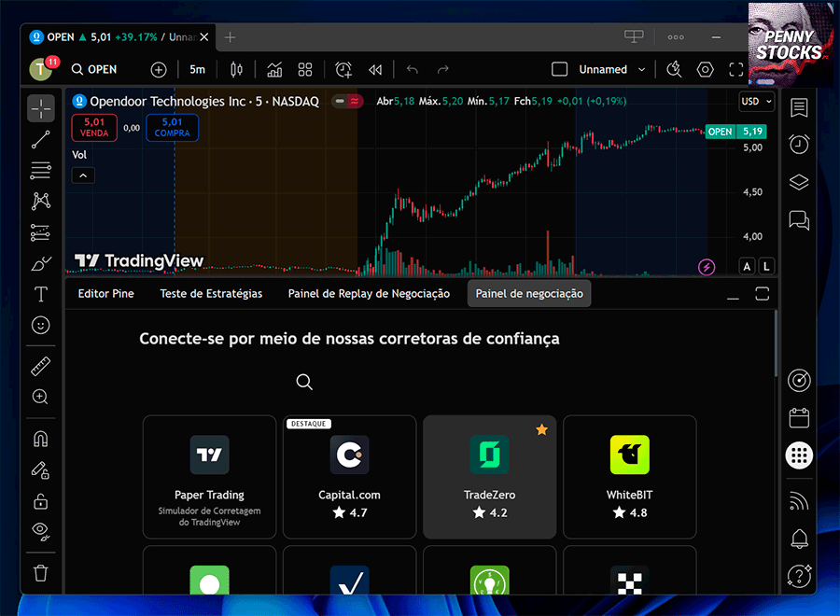Open the Unnamed layout dropdown arrow
Screen dimensions: 840x616
641,70
